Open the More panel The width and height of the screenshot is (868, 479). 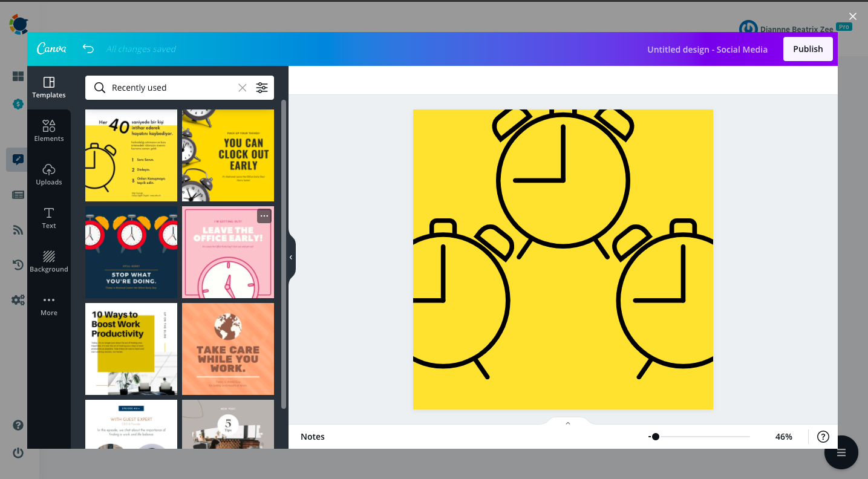(48, 304)
